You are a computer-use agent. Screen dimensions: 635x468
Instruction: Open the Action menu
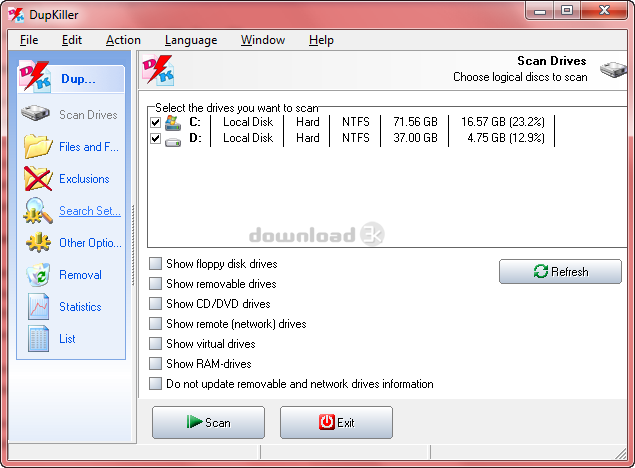click(123, 40)
